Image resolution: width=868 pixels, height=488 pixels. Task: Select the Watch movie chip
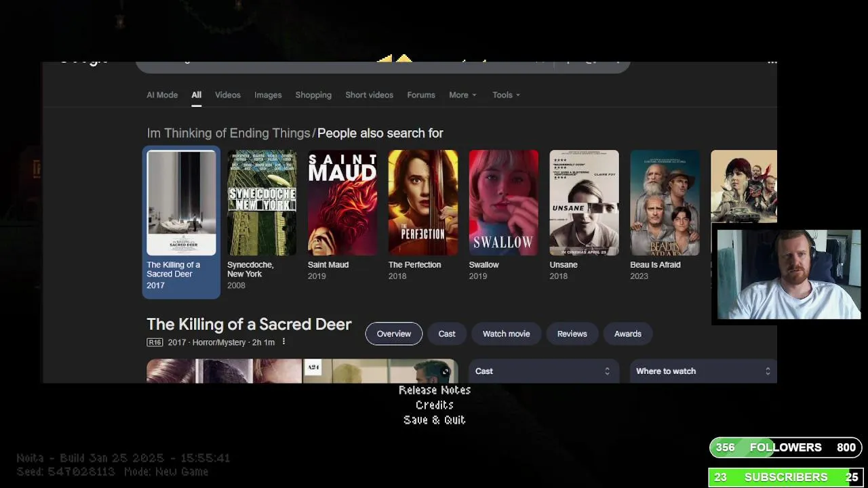tap(506, 333)
